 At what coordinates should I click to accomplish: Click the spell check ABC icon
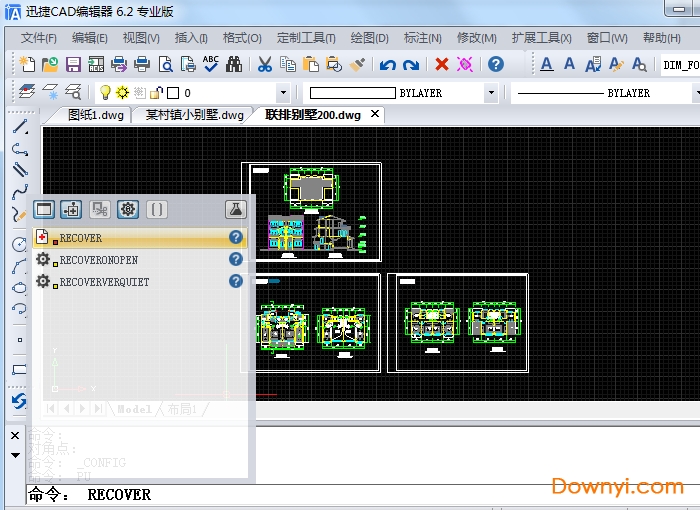[x=211, y=64]
